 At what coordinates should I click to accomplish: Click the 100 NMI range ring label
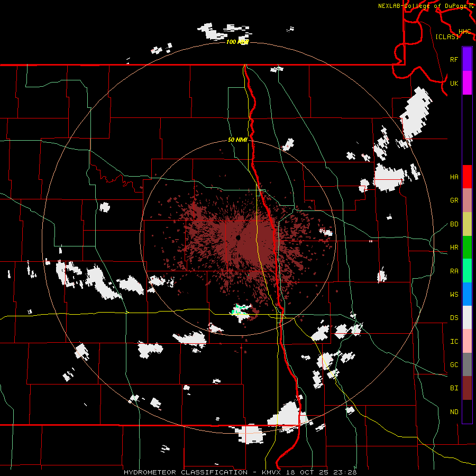[237, 42]
